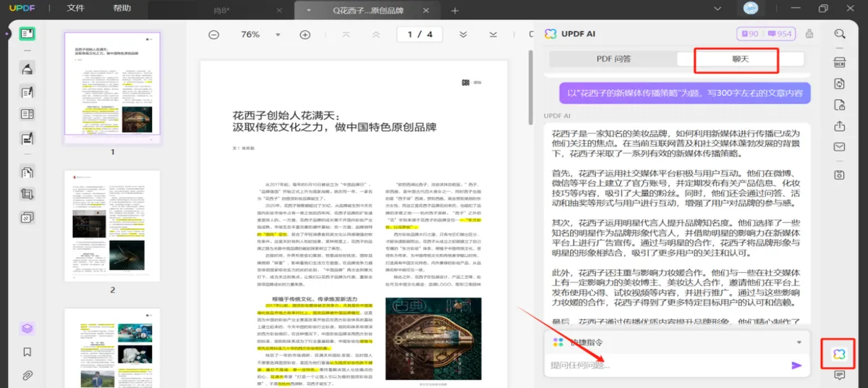Open the Page Tools watermark icon
The width and height of the screenshot is (868, 388).
point(27,217)
